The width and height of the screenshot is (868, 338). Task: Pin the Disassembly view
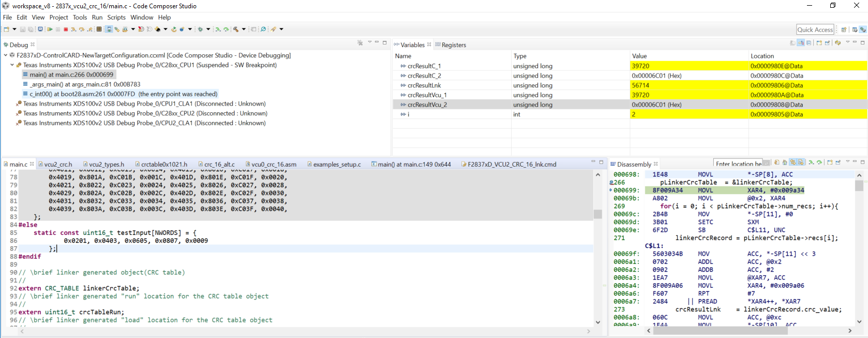coord(838,163)
